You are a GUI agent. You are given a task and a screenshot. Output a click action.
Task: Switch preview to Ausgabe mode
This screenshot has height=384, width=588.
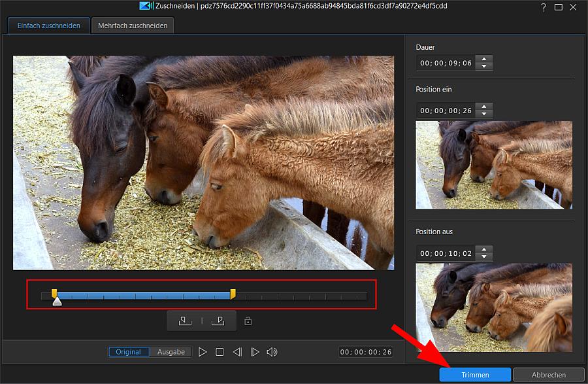coord(171,352)
